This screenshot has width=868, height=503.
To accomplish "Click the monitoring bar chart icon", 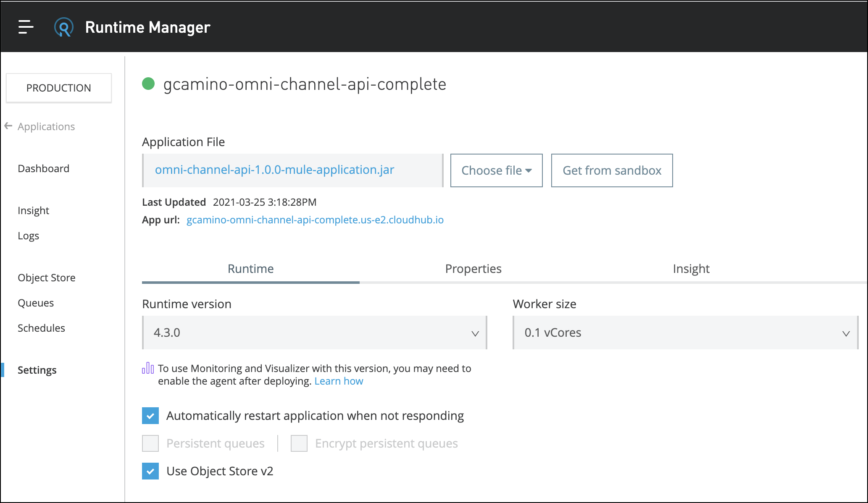I will coord(148,368).
